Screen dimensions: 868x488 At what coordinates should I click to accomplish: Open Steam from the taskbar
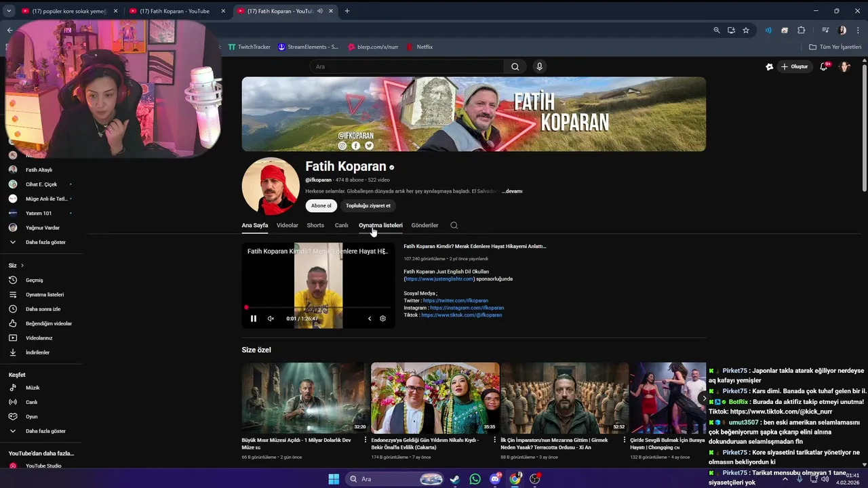tap(454, 479)
